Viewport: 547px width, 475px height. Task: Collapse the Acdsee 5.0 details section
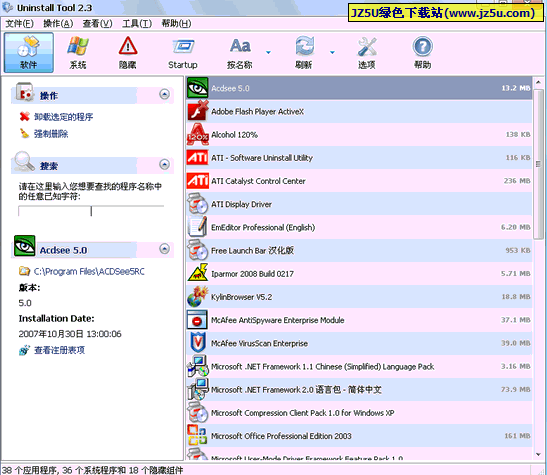pos(165,249)
